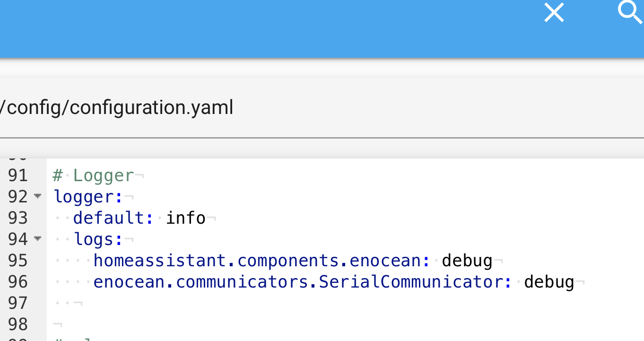This screenshot has height=341, width=644.
Task: Collapse the logs section fold arrow
Action: pyautogui.click(x=37, y=239)
